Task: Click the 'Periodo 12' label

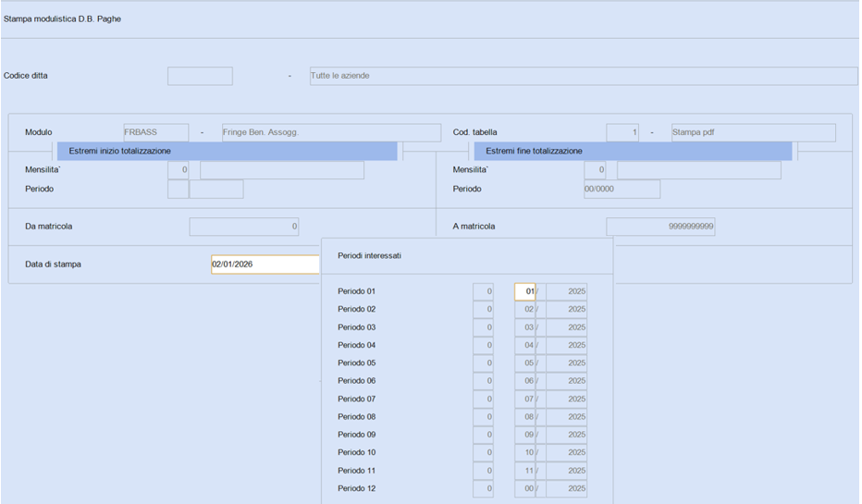Action: click(x=357, y=488)
